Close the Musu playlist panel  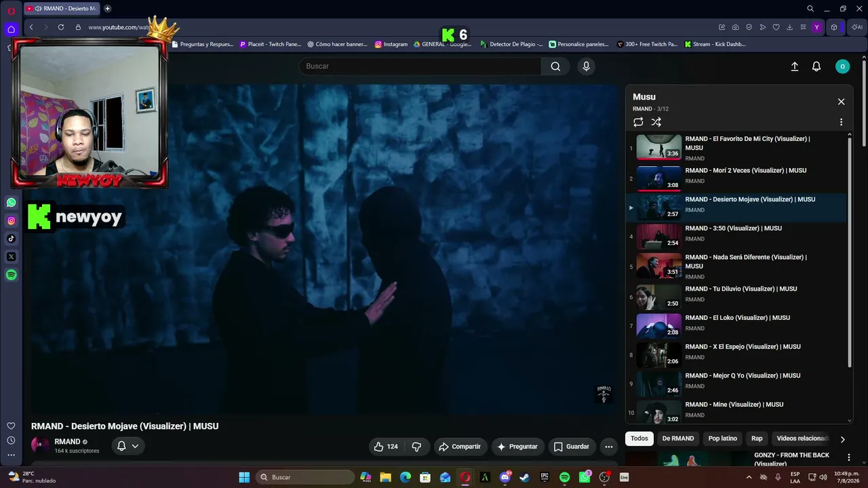tap(841, 102)
